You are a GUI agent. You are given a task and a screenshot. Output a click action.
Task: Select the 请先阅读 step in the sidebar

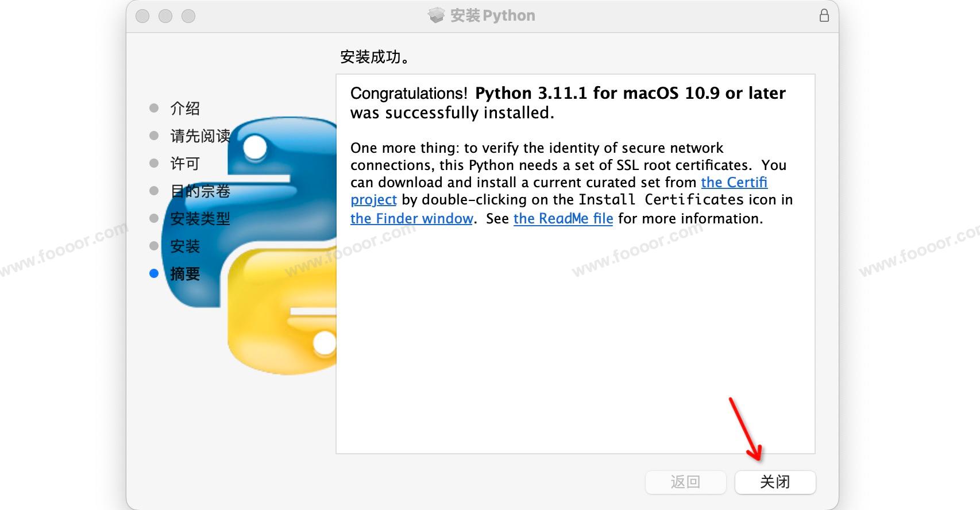(200, 136)
